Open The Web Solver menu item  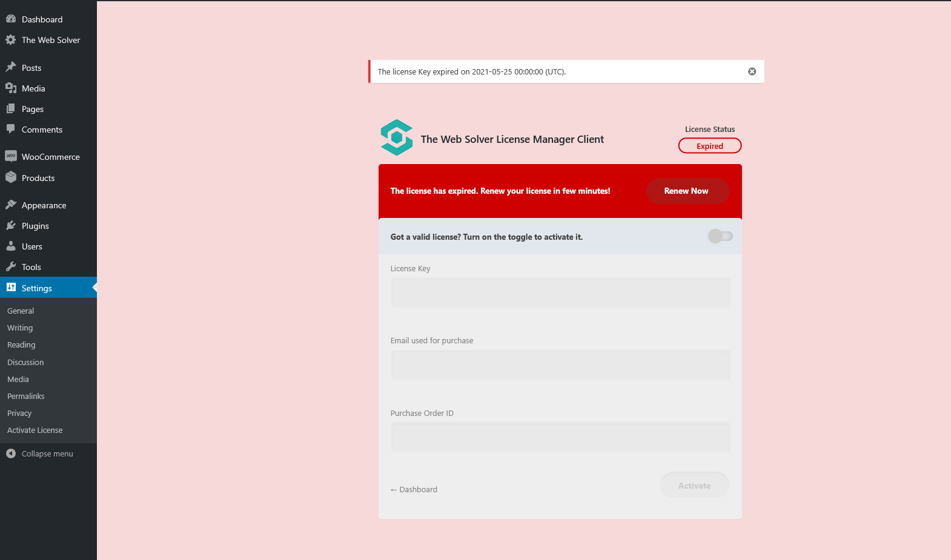[x=48, y=40]
